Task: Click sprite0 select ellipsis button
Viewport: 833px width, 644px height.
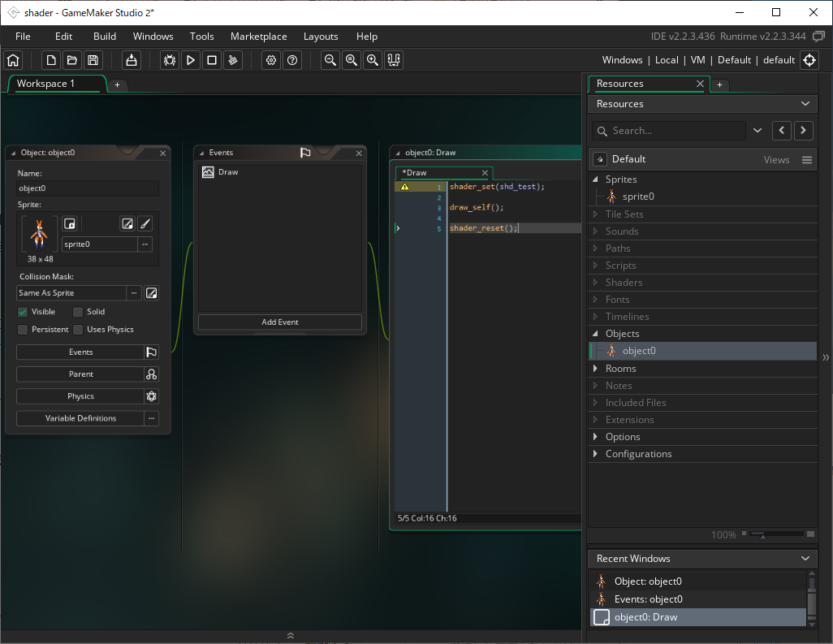Action: click(x=145, y=244)
